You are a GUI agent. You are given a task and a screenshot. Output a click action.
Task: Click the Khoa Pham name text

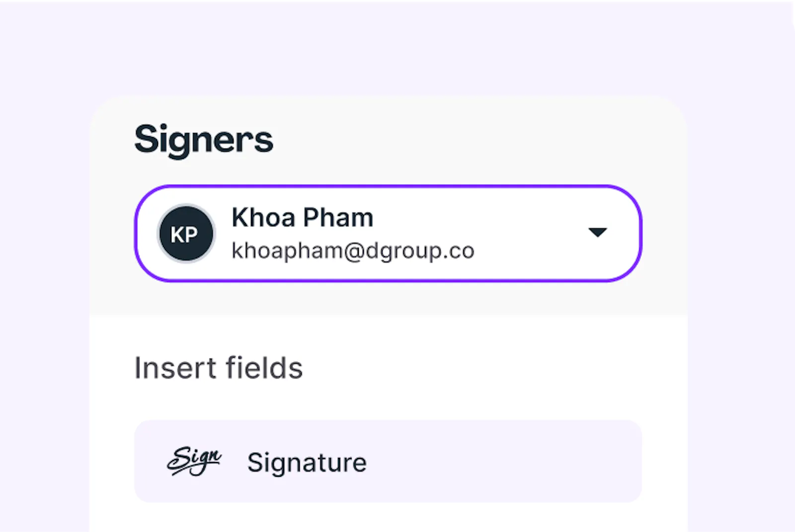302,218
